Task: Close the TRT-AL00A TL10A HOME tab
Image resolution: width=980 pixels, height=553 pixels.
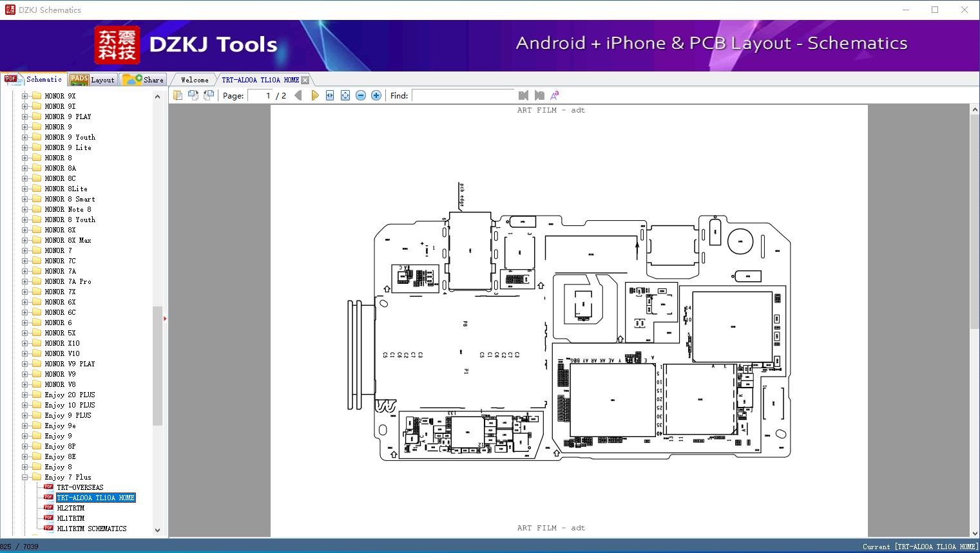Action: 305,80
